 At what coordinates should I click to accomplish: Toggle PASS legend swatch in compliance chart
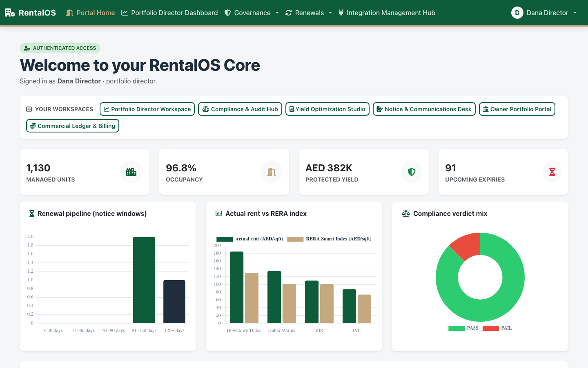(457, 328)
